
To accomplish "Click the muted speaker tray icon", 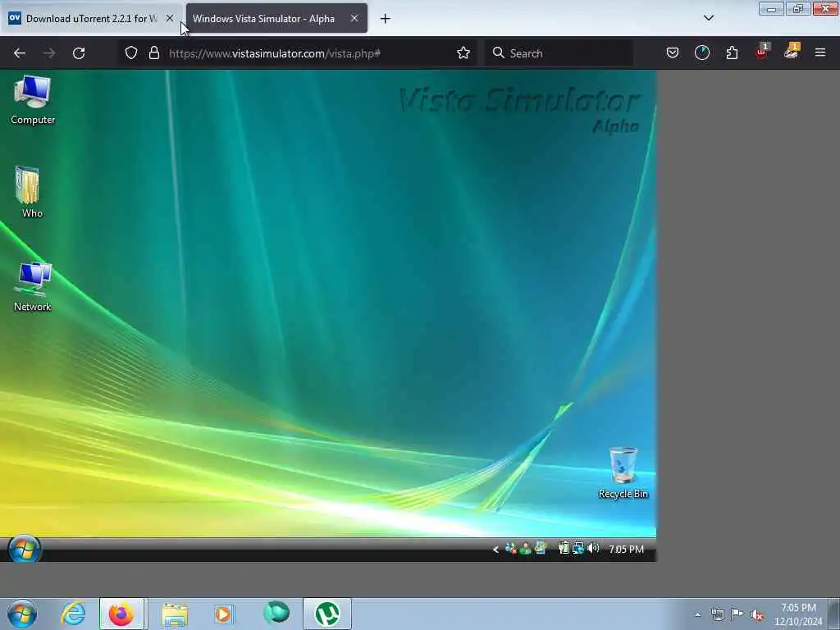I will pyautogui.click(x=757, y=615).
